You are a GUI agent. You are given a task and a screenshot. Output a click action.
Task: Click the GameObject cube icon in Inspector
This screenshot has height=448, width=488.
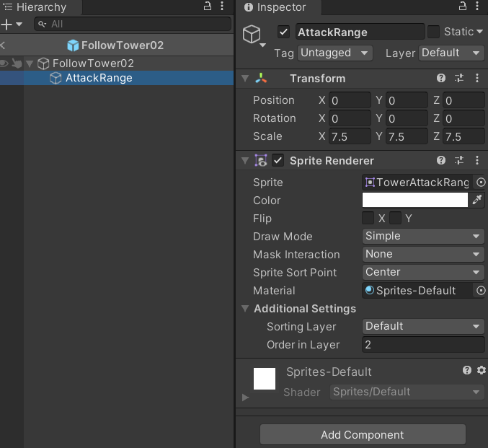point(252,35)
